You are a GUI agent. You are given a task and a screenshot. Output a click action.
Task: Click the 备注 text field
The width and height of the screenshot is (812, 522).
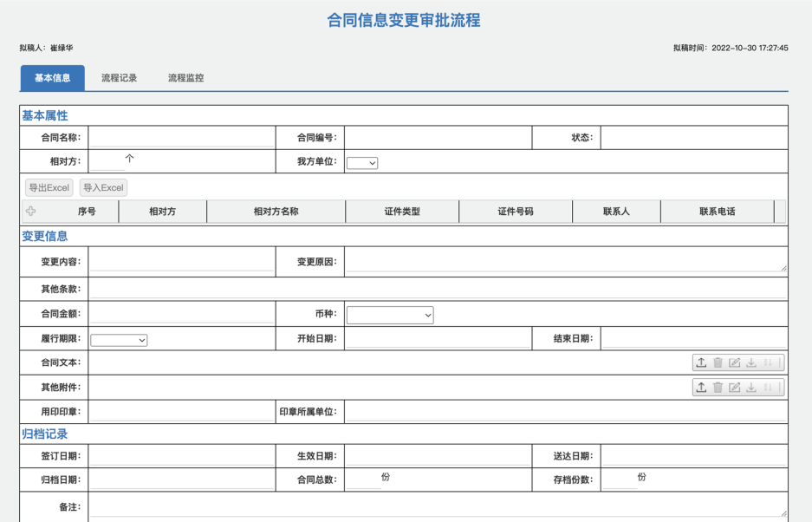pos(347,506)
